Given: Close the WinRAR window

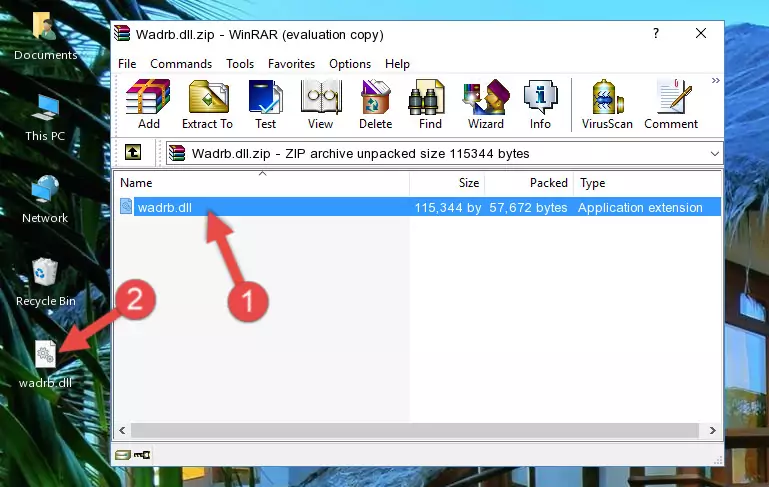Looking at the screenshot, I should [x=701, y=33].
